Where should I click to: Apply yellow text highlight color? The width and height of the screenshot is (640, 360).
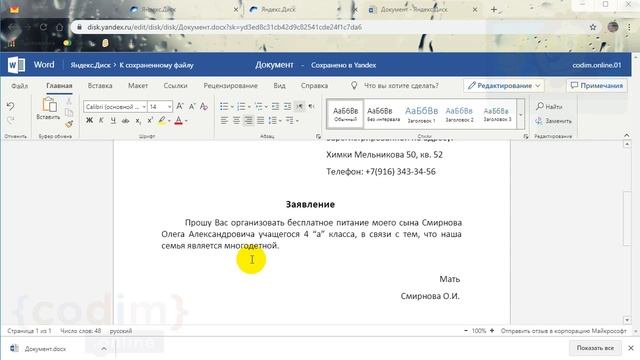(x=162, y=120)
